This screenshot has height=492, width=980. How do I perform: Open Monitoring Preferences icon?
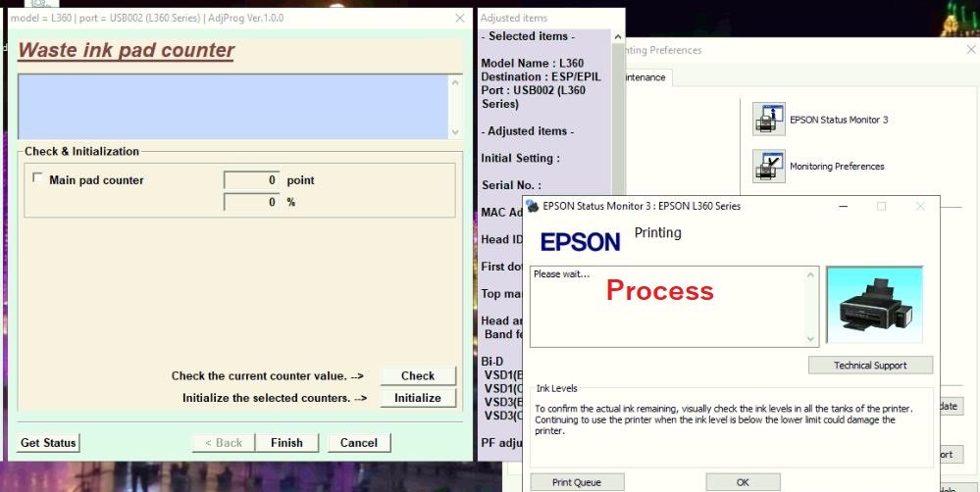[768, 166]
